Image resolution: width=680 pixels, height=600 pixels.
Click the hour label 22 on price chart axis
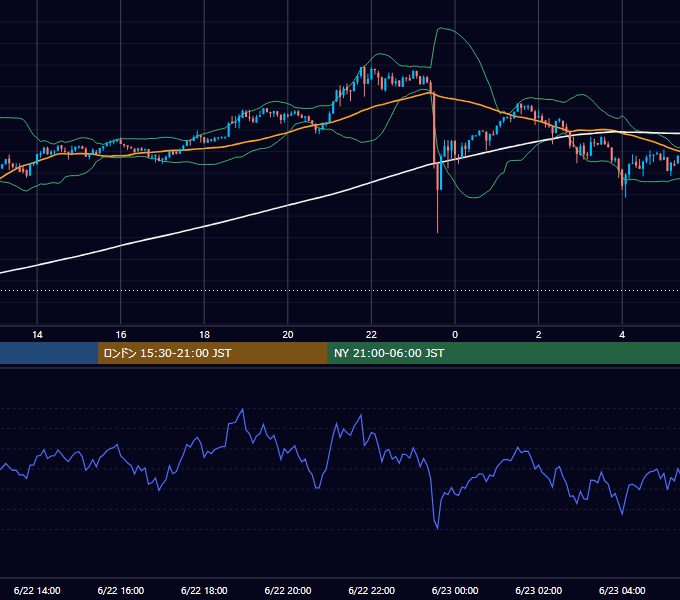tap(371, 335)
